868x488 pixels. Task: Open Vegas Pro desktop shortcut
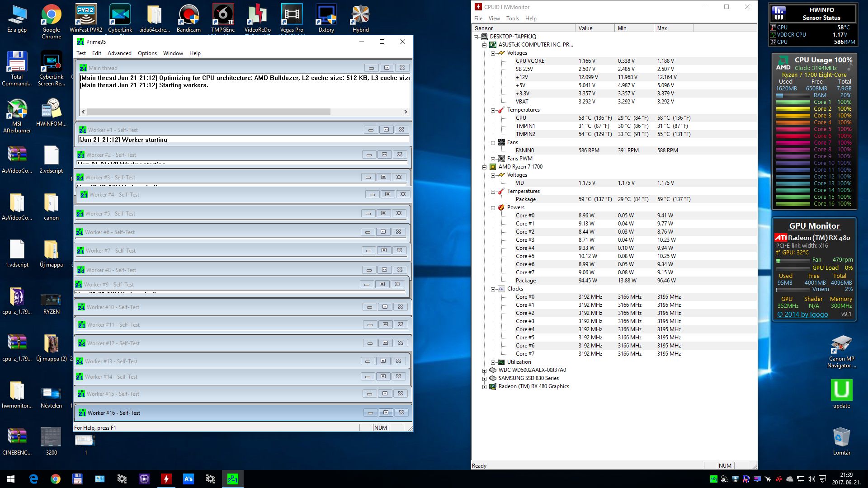click(292, 19)
